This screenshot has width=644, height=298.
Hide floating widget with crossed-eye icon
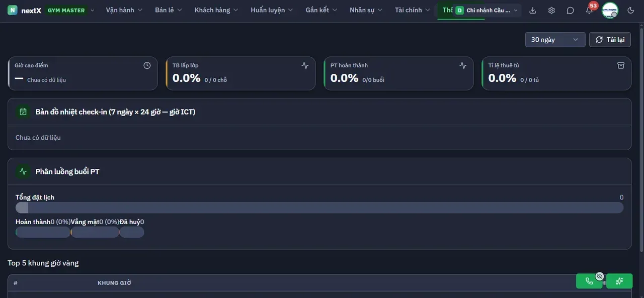pos(599,276)
